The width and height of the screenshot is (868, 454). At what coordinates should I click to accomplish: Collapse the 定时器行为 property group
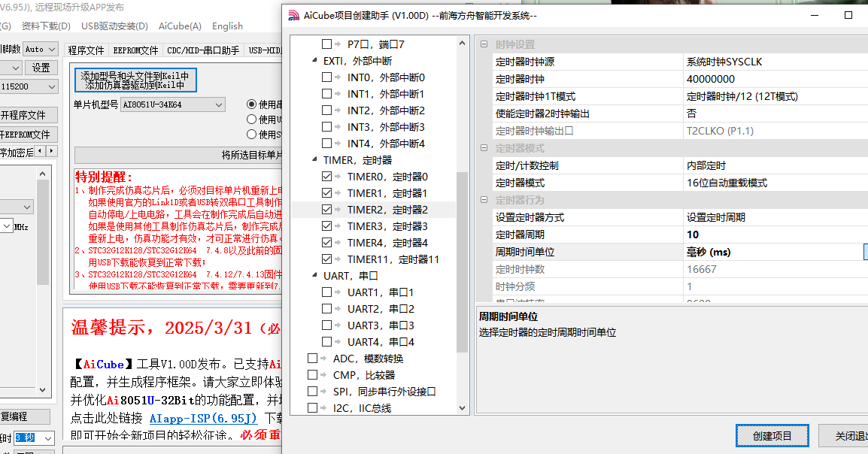pos(484,200)
